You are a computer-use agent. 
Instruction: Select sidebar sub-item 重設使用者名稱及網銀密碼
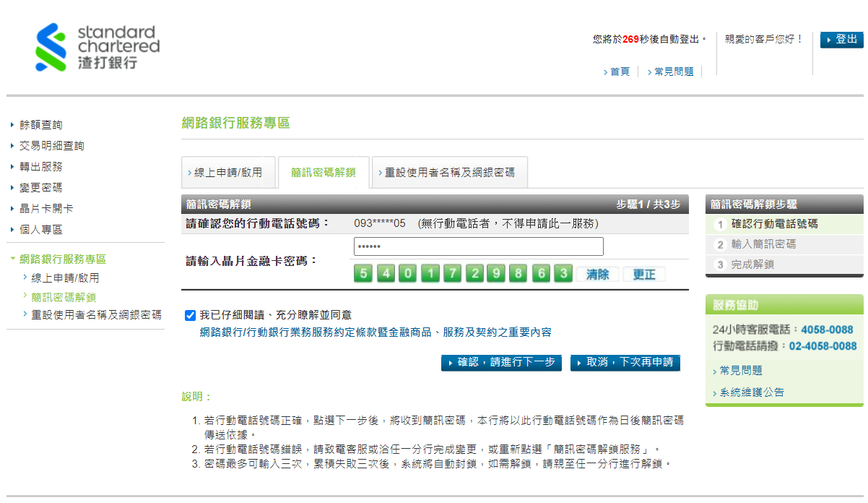[96, 315]
